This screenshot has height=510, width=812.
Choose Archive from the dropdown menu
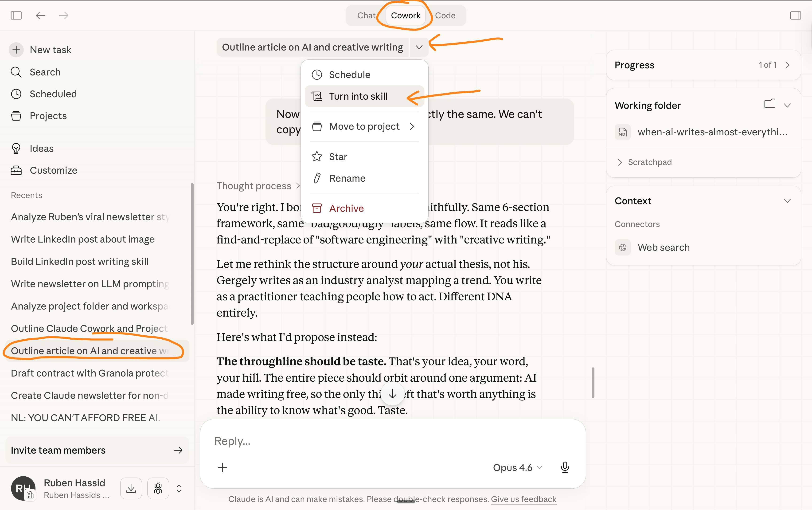[x=346, y=208]
